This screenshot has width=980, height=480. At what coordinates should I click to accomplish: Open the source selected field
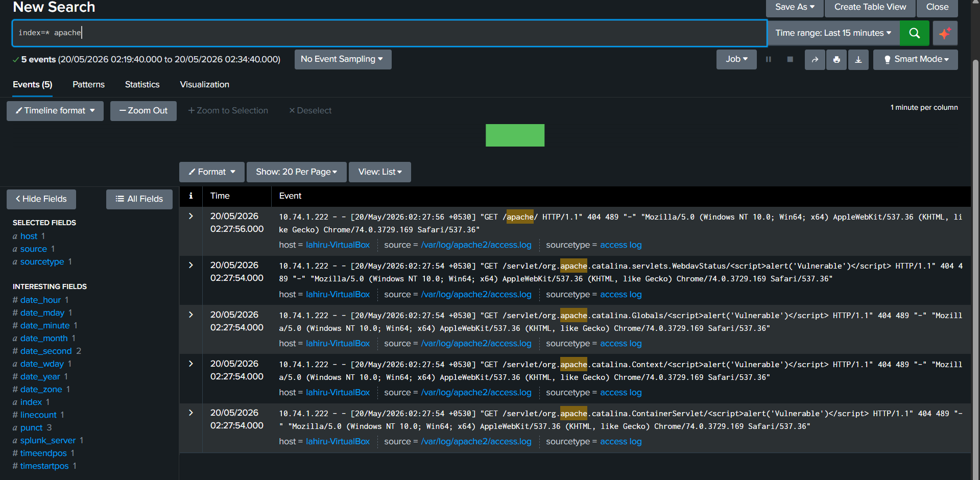click(34, 249)
